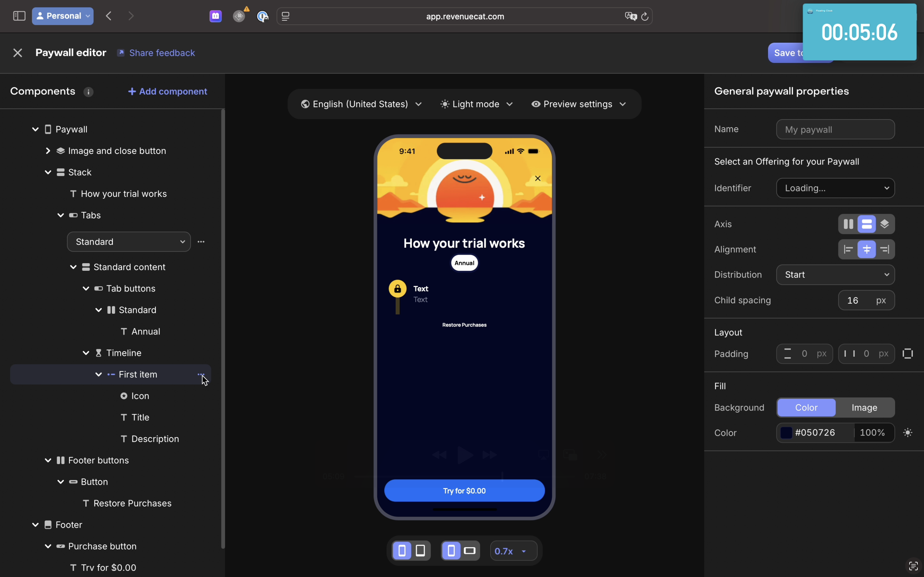This screenshot has width=924, height=577.
Task: Expand Image and close button group
Action: (48, 151)
